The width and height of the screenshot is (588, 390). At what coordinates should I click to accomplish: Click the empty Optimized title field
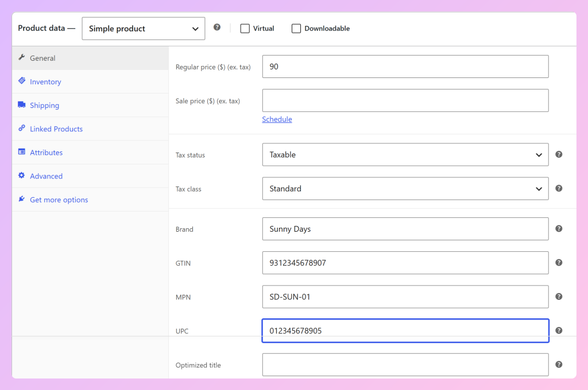click(x=405, y=365)
